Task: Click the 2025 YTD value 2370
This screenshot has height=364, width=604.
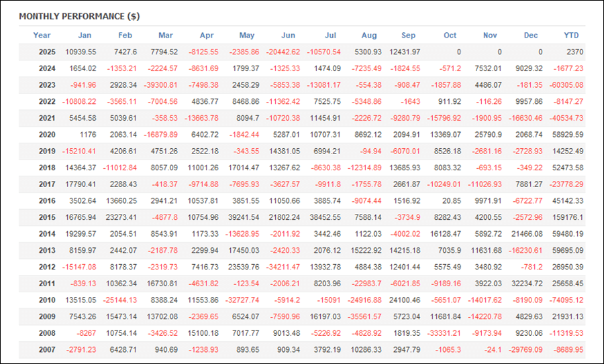Action: 572,52
